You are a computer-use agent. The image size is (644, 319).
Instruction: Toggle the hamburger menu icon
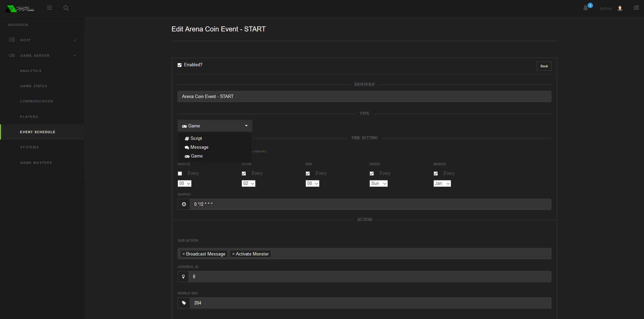(49, 8)
